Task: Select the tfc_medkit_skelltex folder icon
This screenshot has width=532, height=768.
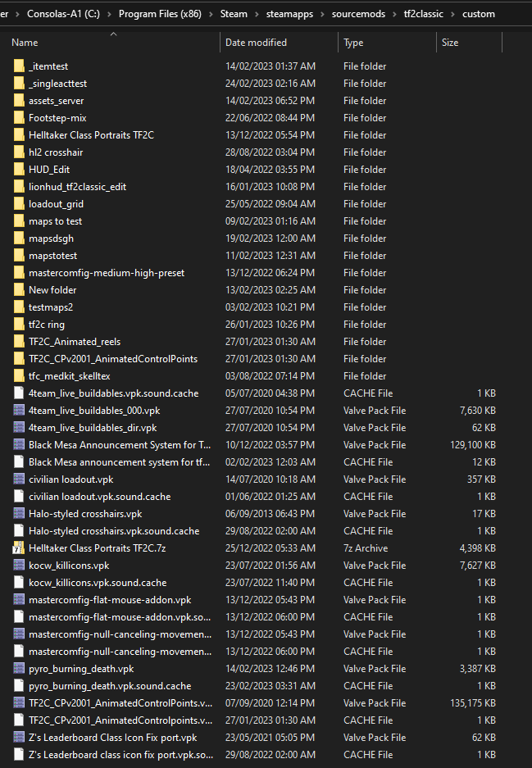Action: (19, 375)
